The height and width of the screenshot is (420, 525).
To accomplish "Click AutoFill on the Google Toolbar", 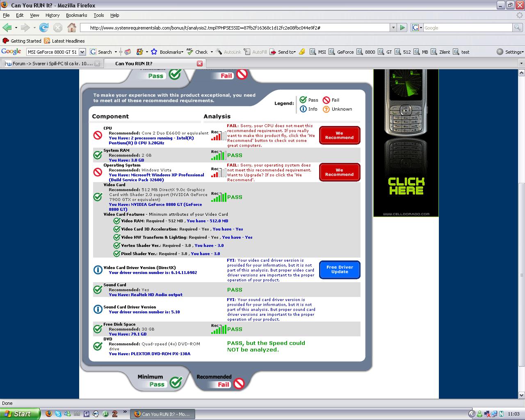I will click(x=255, y=52).
